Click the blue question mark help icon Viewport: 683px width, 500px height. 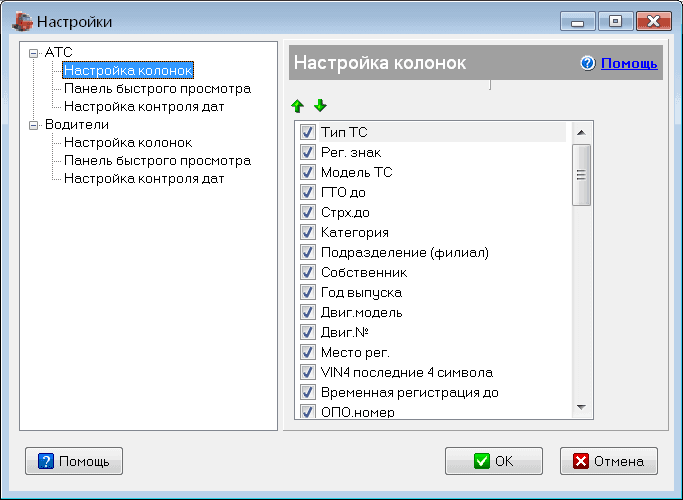click(x=587, y=63)
